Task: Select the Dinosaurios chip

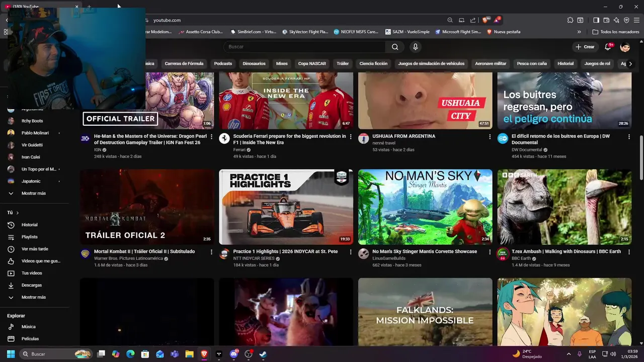Action: 254,64
